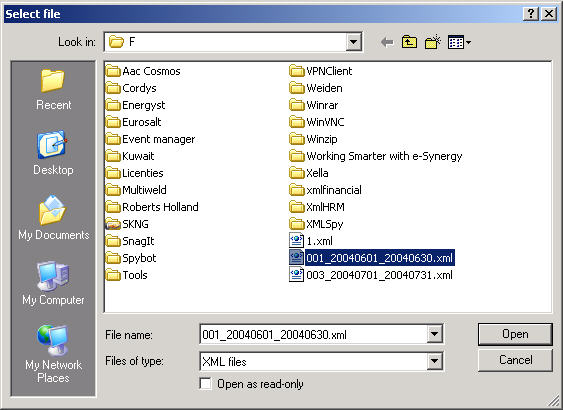Click the Cancel button
Viewport: 563px width, 410px height.
point(515,360)
